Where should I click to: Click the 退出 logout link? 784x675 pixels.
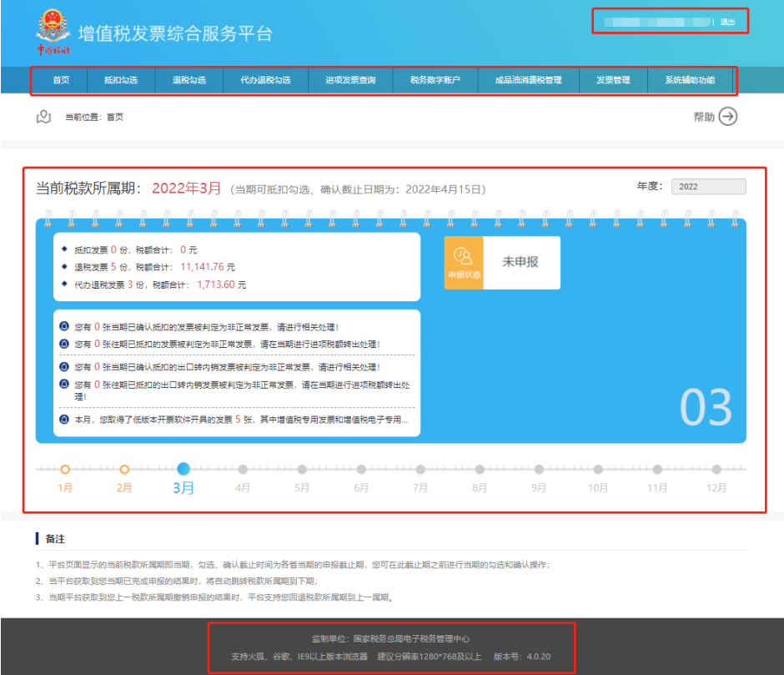[x=727, y=22]
